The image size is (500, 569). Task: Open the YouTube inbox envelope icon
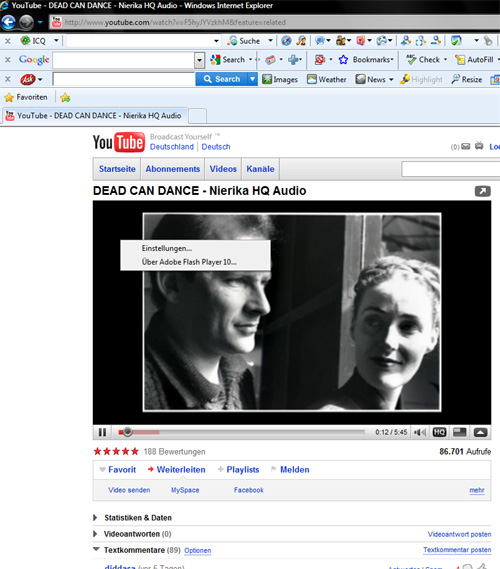pos(466,146)
